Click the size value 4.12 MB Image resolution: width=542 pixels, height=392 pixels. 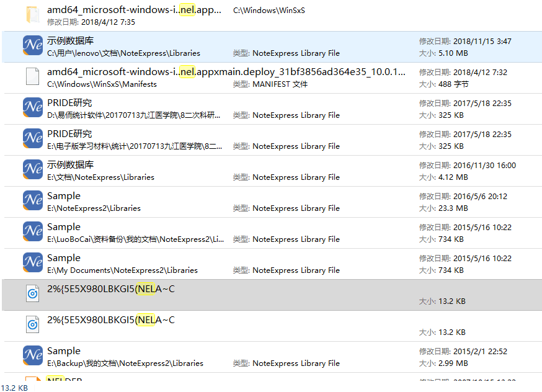coord(453,177)
